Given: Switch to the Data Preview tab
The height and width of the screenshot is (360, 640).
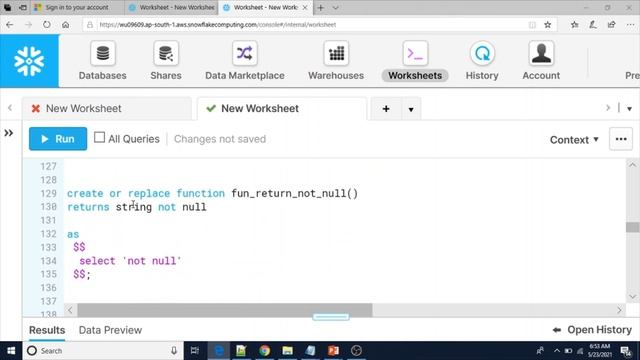Looking at the screenshot, I should click(110, 330).
